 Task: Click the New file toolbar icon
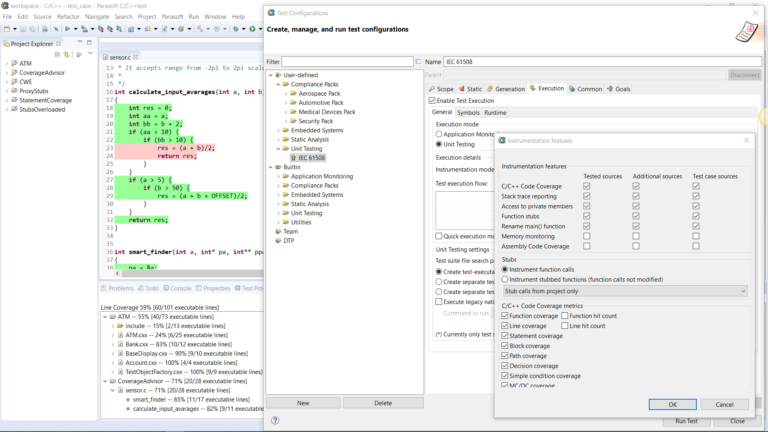pos(9,30)
